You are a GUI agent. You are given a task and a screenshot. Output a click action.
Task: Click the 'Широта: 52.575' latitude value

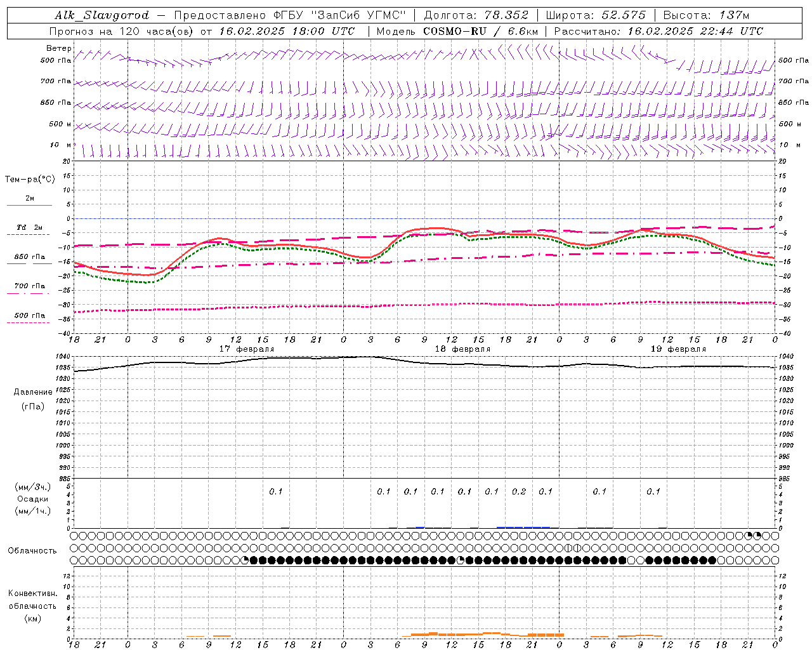click(596, 15)
